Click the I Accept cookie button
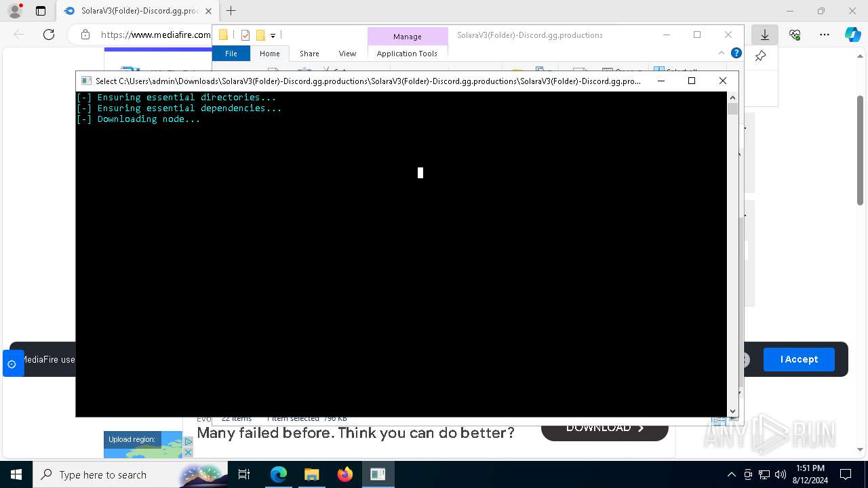Image resolution: width=868 pixels, height=488 pixels. [799, 359]
